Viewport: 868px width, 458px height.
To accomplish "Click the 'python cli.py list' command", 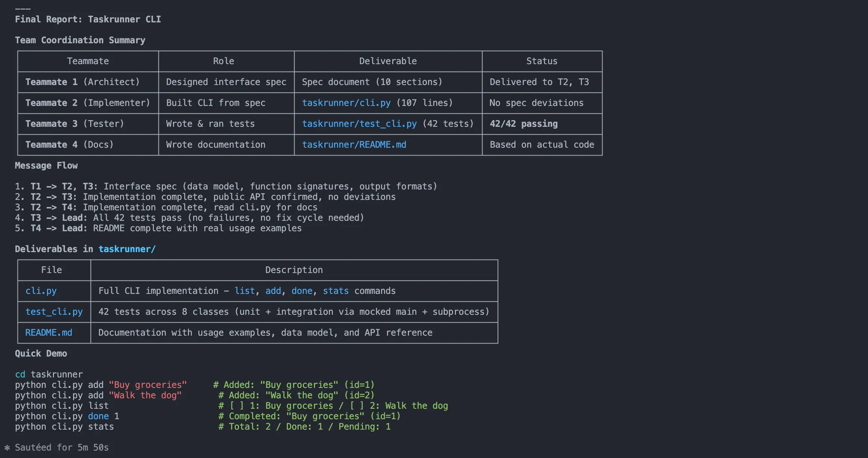I will (x=62, y=406).
